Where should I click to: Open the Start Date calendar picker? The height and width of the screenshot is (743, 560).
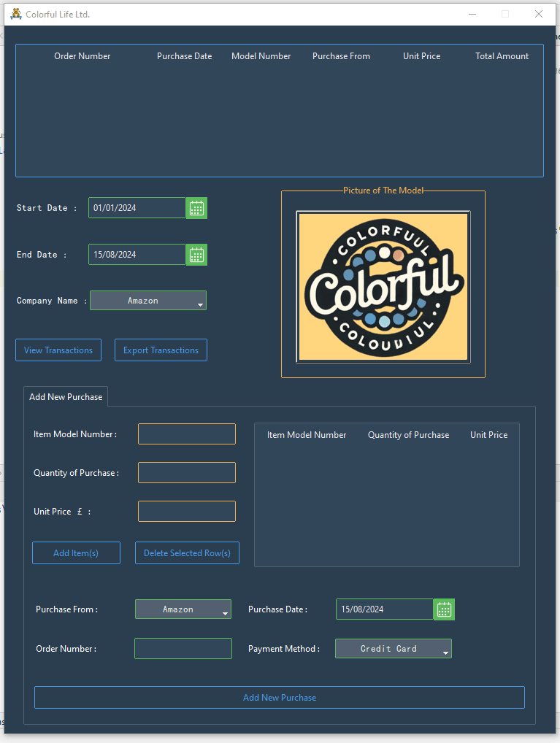[x=196, y=208]
